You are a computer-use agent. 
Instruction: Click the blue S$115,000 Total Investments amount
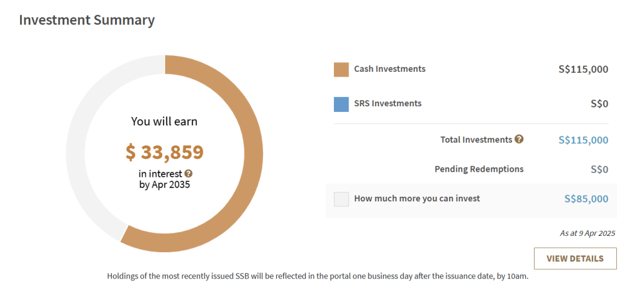point(583,140)
